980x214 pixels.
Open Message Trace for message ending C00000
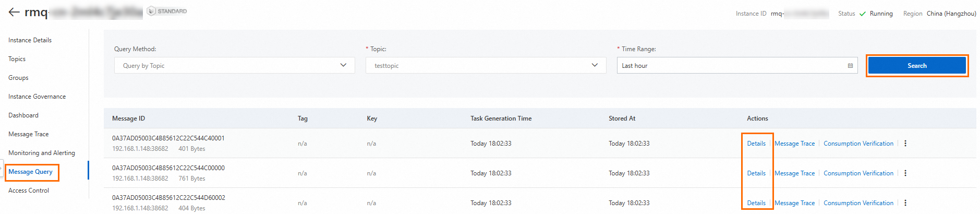[794, 173]
